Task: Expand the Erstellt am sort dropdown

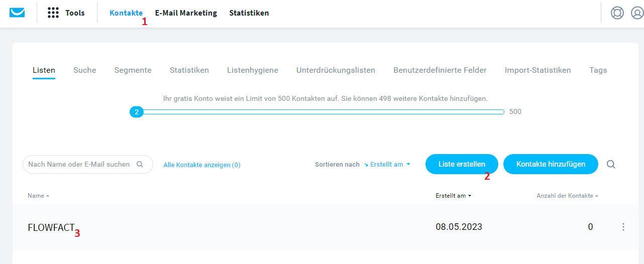Action: (x=387, y=164)
